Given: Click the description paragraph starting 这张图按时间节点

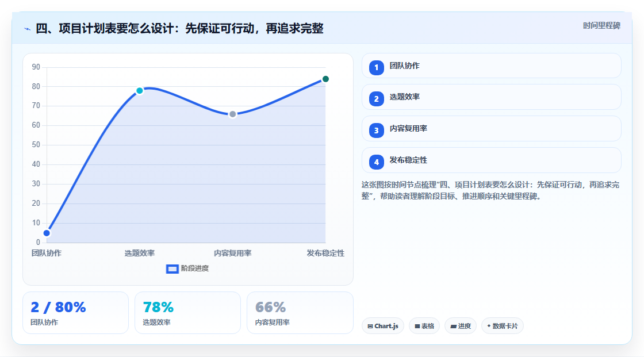Looking at the screenshot, I should [x=490, y=191].
